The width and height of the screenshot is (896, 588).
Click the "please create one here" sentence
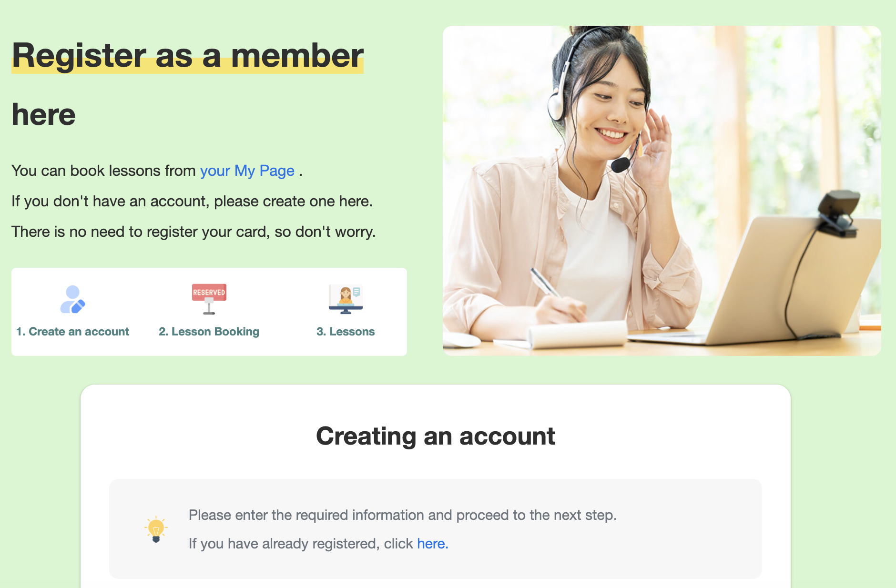192,201
